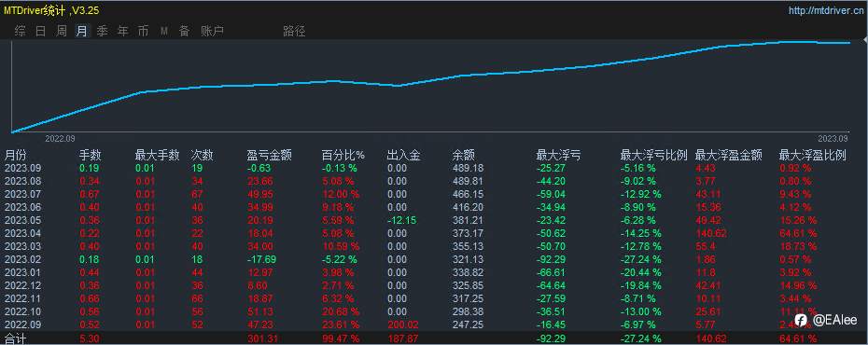
Task: Select the 2023.09 month row
Action: point(434,168)
